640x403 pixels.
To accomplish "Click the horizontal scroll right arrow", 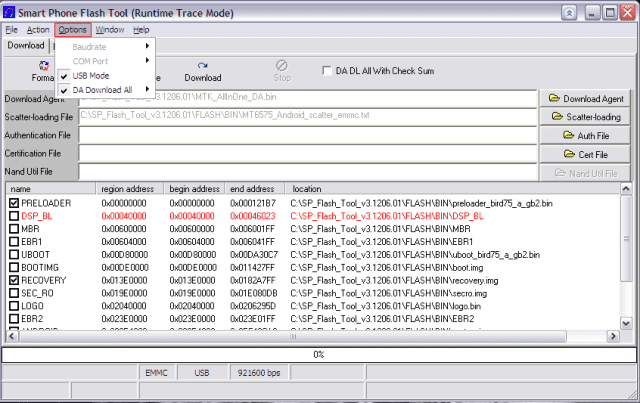I will [613, 336].
